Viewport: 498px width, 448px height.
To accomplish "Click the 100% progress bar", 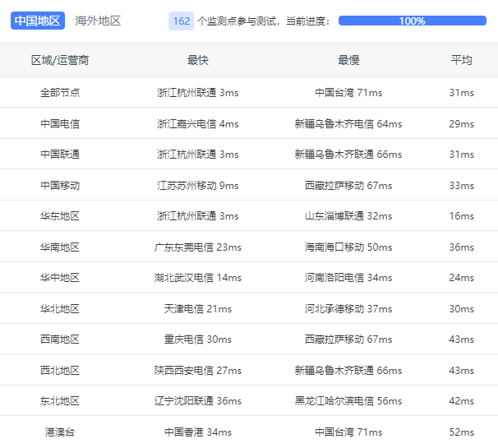I will click(x=413, y=21).
